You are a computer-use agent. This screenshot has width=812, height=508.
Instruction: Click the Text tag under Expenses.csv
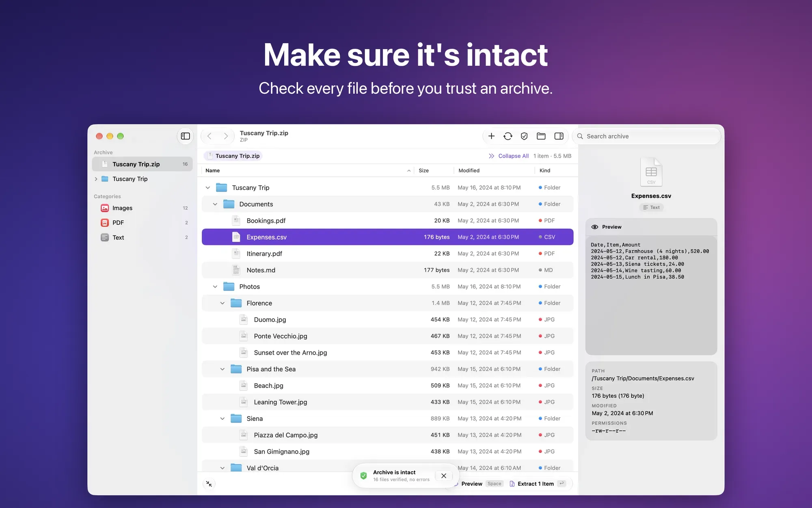(x=651, y=207)
